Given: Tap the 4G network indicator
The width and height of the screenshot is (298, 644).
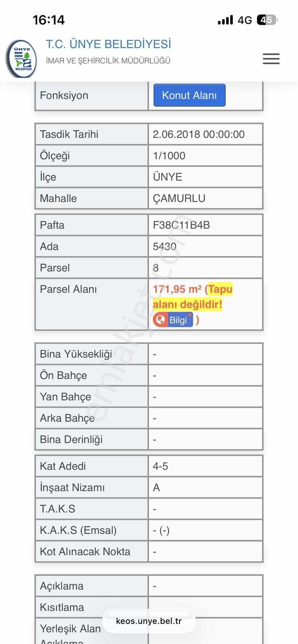Looking at the screenshot, I should 245,20.
